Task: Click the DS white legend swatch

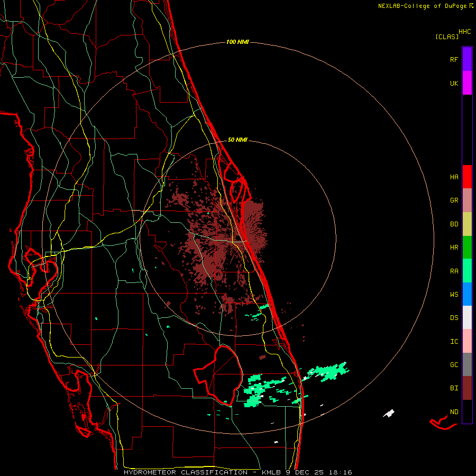Action: 467,317
